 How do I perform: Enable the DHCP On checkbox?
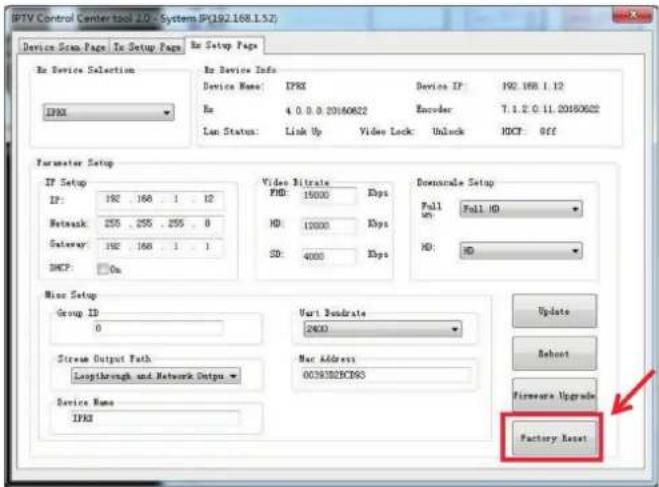click(103, 269)
